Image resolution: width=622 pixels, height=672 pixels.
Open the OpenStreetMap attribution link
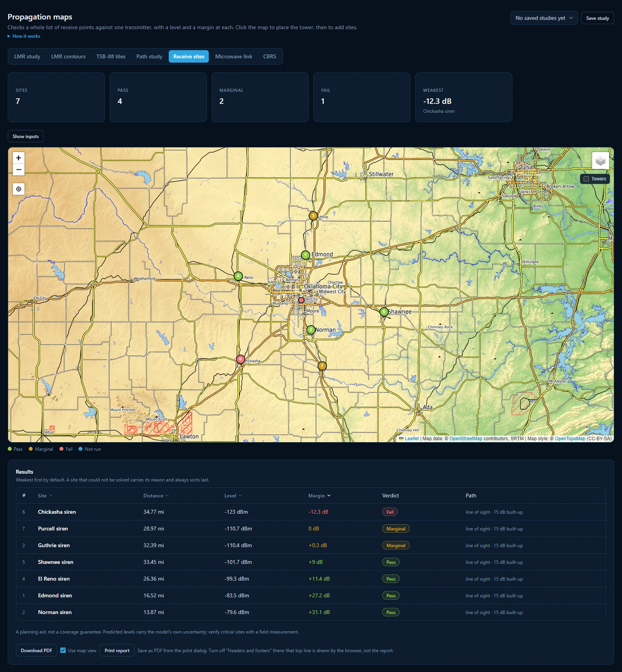[x=466, y=439]
